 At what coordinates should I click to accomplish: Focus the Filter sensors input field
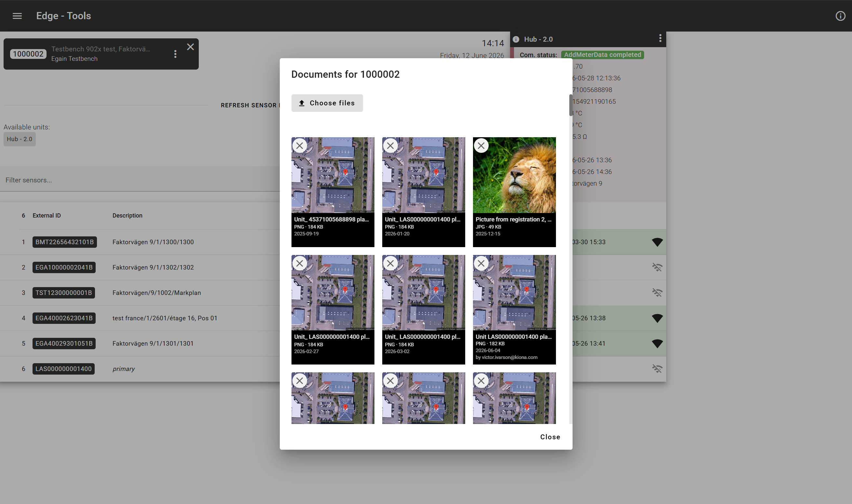coord(140,180)
